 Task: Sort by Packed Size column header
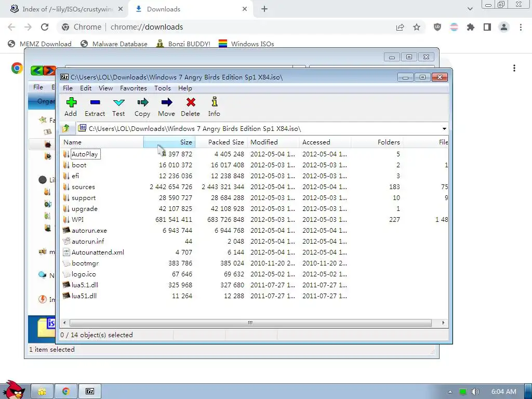pos(221,142)
